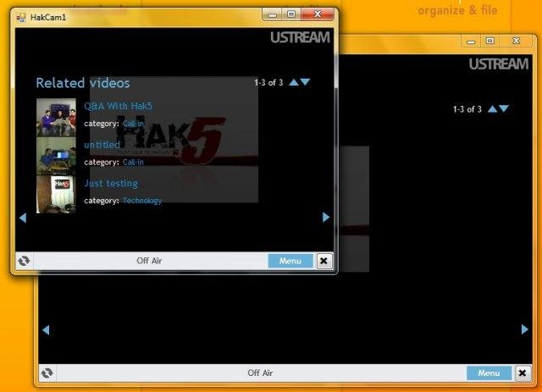Click the USTREAM logo in back window
542x392 pixels.
pyautogui.click(x=499, y=64)
